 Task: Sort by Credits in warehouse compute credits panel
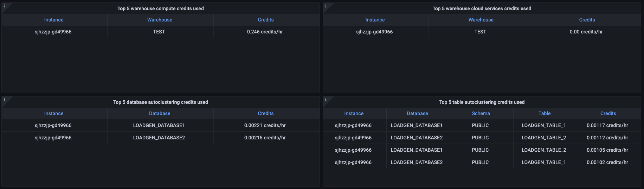tap(265, 20)
